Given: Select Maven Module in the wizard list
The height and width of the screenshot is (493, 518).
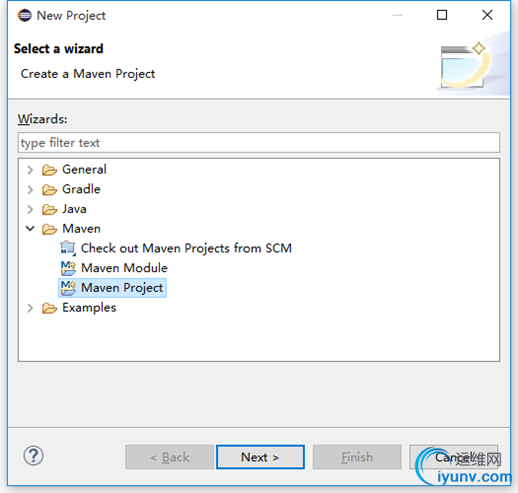Looking at the screenshot, I should point(124,268).
